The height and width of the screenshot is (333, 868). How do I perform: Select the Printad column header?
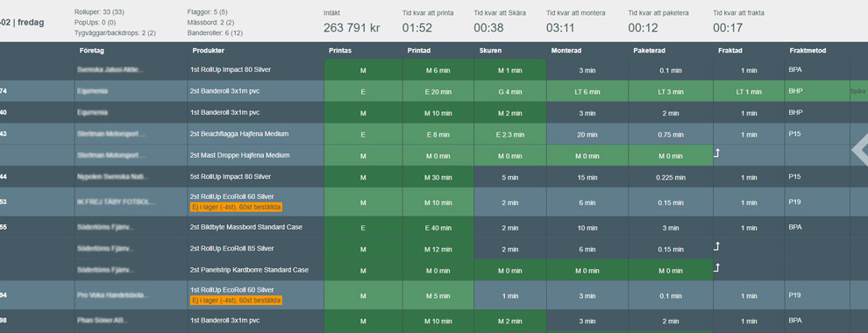coord(420,51)
